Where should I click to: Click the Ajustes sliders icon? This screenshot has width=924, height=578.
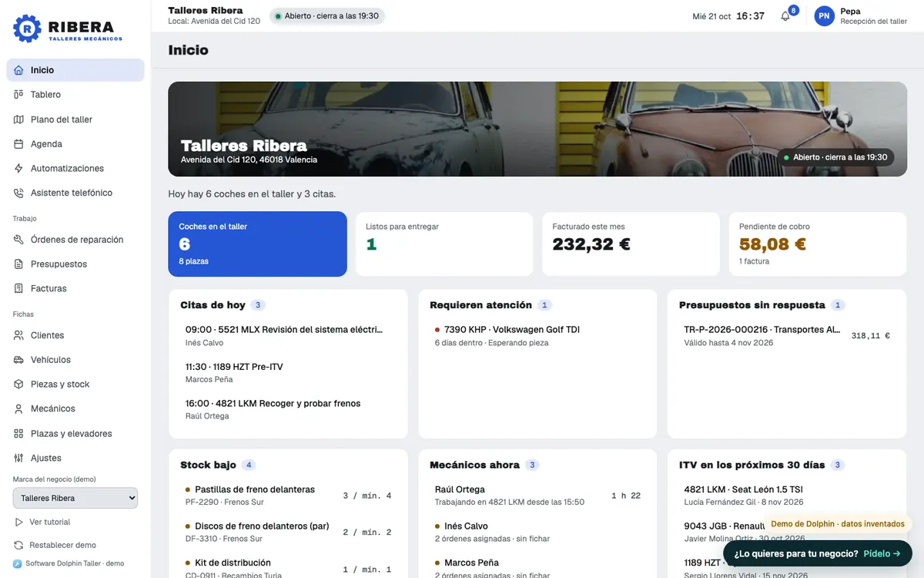coord(19,458)
